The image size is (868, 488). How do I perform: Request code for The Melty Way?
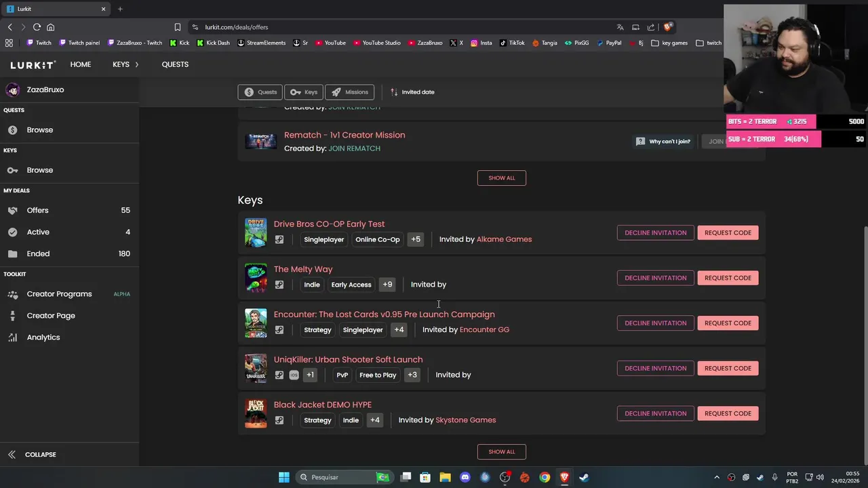point(728,278)
